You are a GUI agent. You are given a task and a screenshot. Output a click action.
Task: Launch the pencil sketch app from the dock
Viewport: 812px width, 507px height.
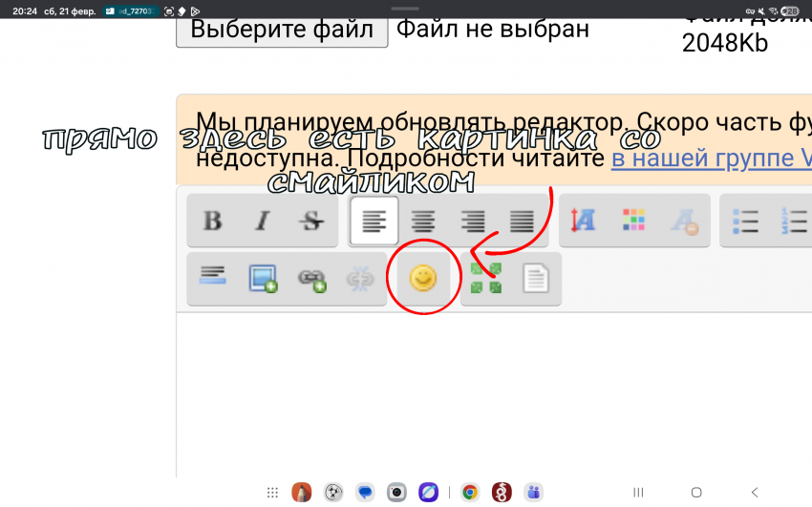coord(301,492)
